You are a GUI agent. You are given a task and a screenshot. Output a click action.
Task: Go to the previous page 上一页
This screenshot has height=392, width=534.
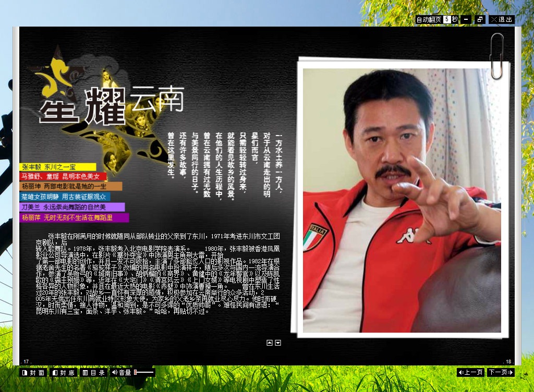[x=470, y=372]
